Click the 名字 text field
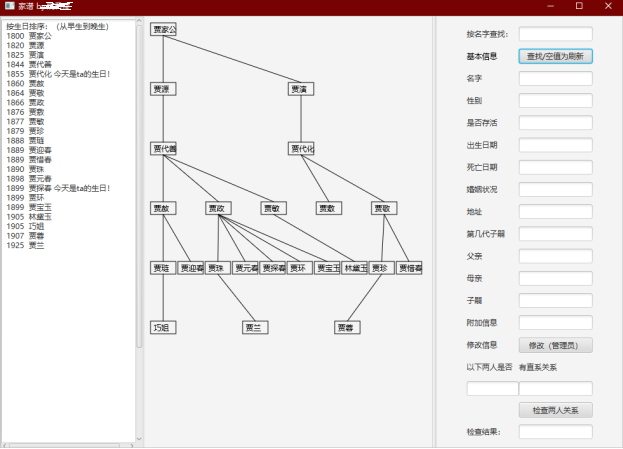Screen dimensions: 623x449 [x=555, y=78]
